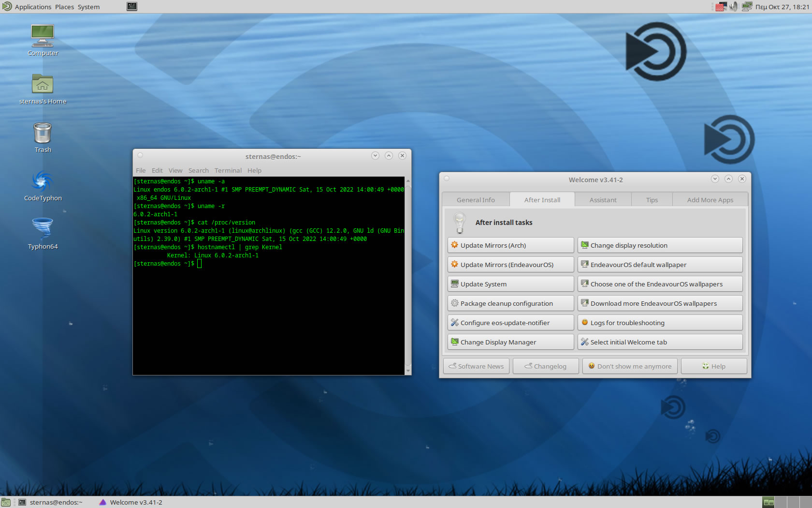
Task: Open Software News
Action: [476, 366]
